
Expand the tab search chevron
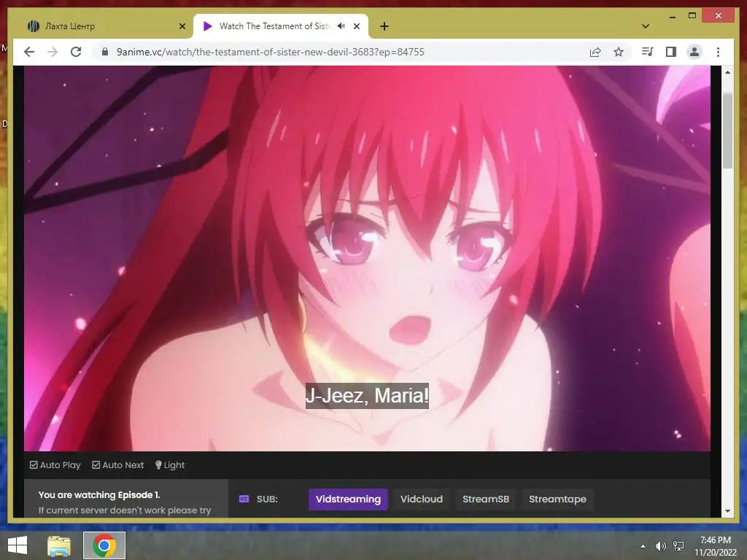646,26
